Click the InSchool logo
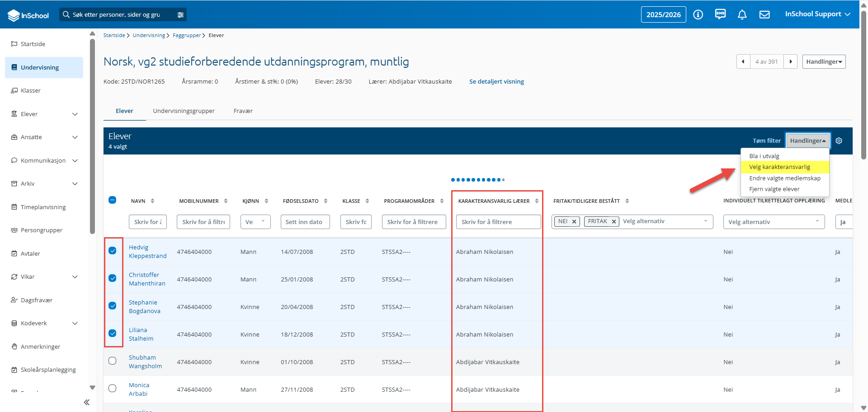Screen dimensions: 868x412 pos(28,15)
